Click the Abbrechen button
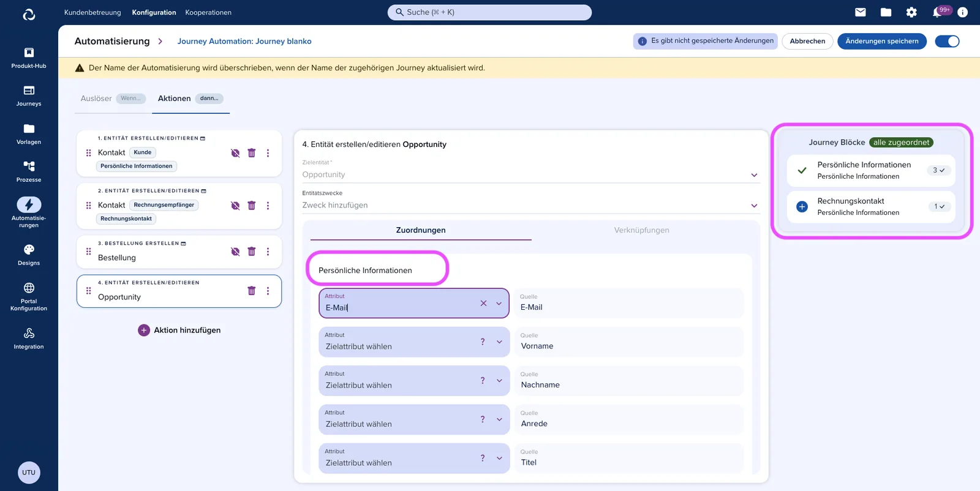980x491 pixels. point(807,41)
